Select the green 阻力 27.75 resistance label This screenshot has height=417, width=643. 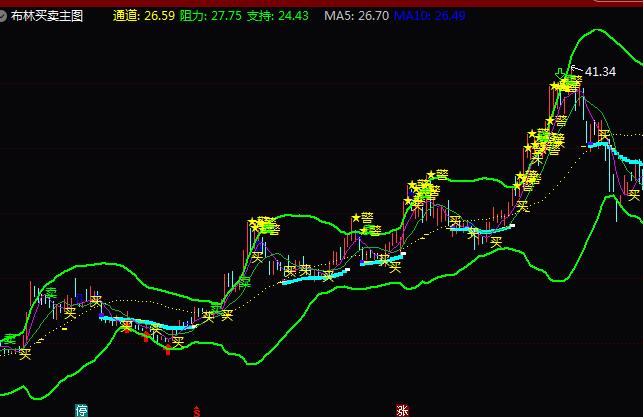(x=211, y=16)
